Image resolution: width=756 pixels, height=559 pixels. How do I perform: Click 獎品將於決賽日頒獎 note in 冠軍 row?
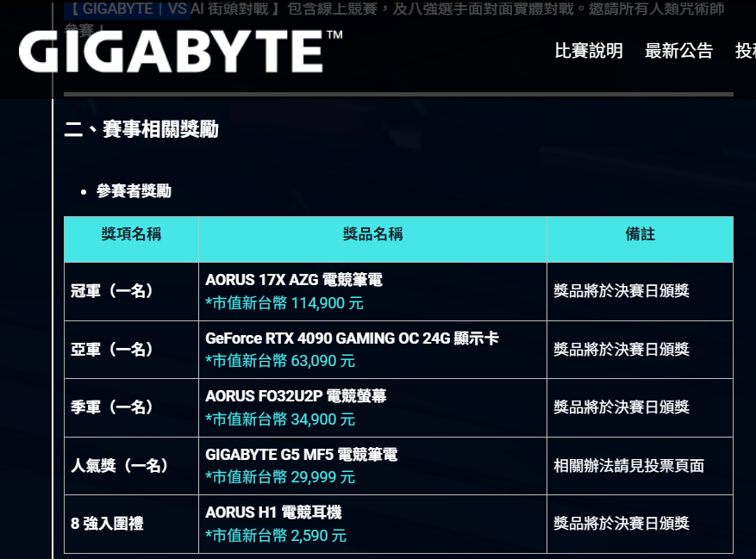coord(622,291)
